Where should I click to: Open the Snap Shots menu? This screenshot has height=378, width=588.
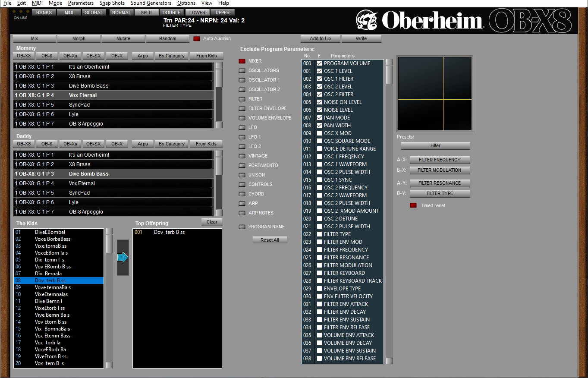[112, 3]
